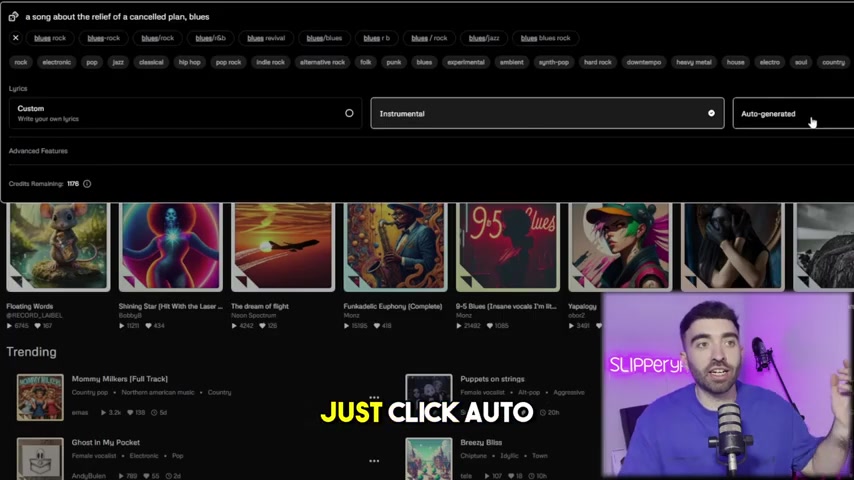The height and width of the screenshot is (480, 854).
Task: Select the standalone 'blues' genre chip
Action: [424, 62]
